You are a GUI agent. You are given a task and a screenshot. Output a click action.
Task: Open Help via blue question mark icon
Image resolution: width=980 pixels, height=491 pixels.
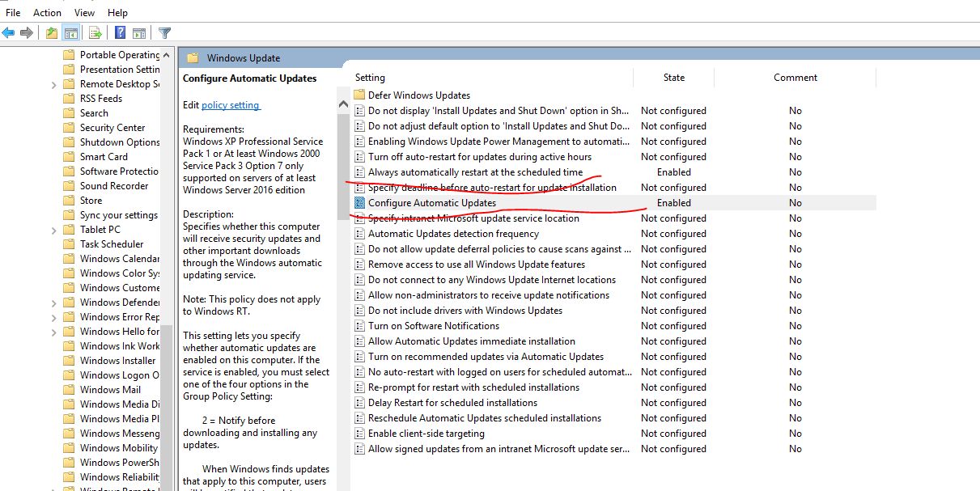click(120, 33)
